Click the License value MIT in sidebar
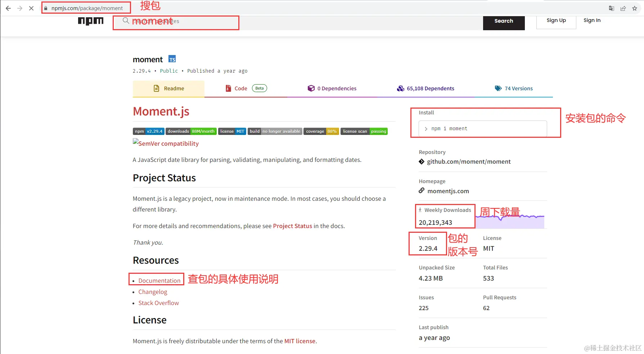644x354 pixels. (488, 249)
